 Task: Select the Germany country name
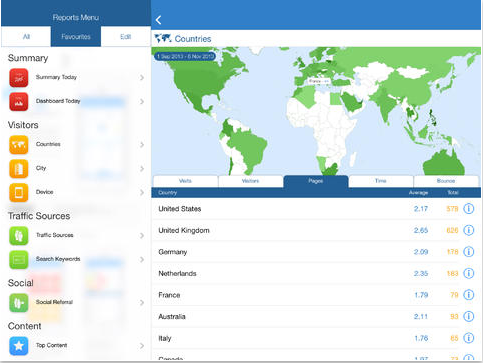pos(173,252)
